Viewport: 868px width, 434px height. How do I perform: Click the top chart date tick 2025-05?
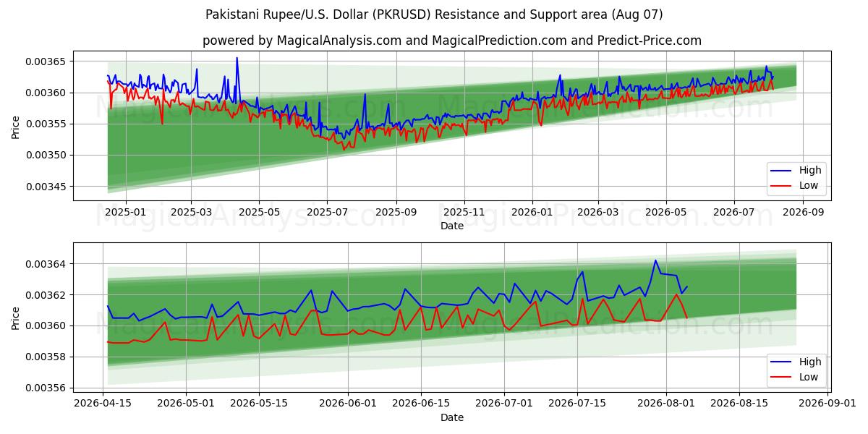pos(259,212)
